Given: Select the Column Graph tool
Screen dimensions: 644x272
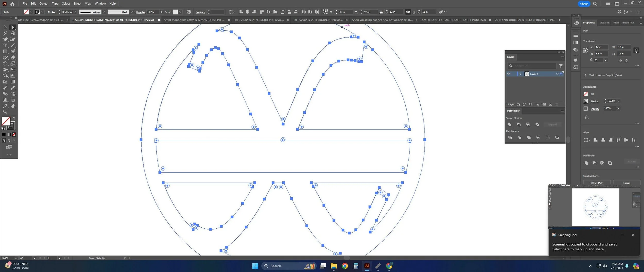Looking at the screenshot, I should point(5,100).
